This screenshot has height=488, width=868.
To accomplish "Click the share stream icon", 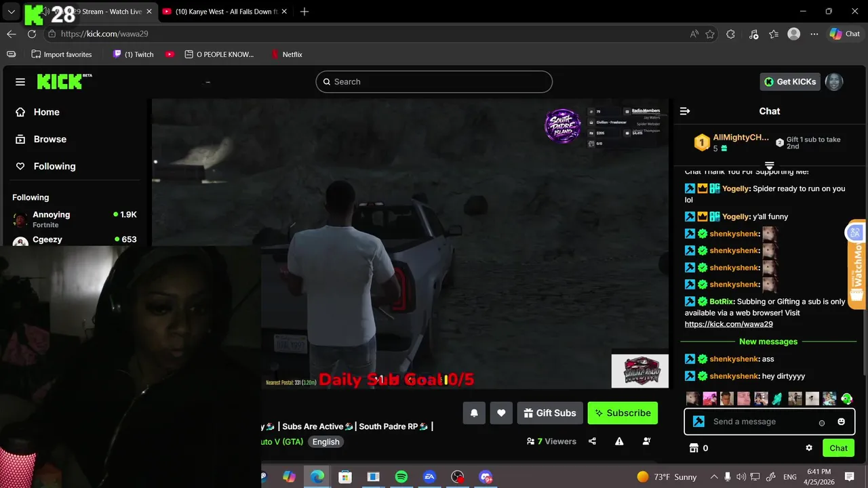I will click(592, 441).
